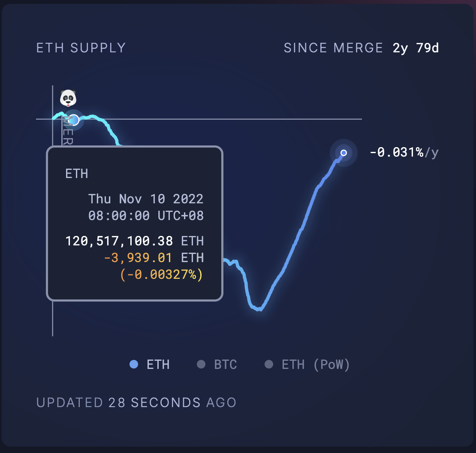This screenshot has height=453, width=476.
Task: Click the tooltip date Thu Nov 10 2022
Action: point(146,199)
